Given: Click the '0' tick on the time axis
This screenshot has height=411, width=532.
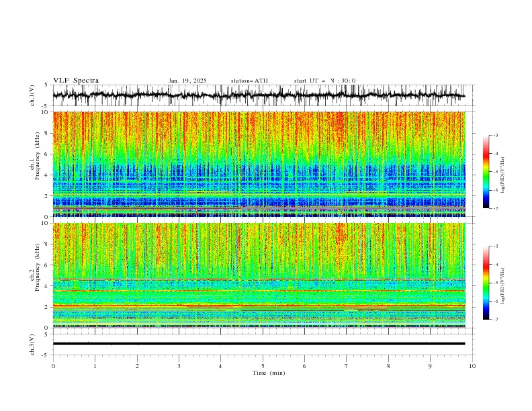Looking at the screenshot, I should [x=53, y=366].
